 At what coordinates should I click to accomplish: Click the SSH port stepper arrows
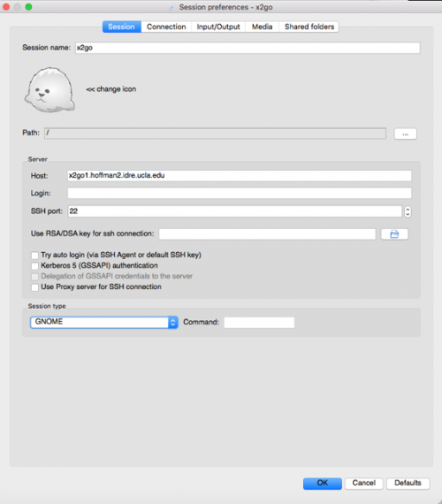click(408, 211)
